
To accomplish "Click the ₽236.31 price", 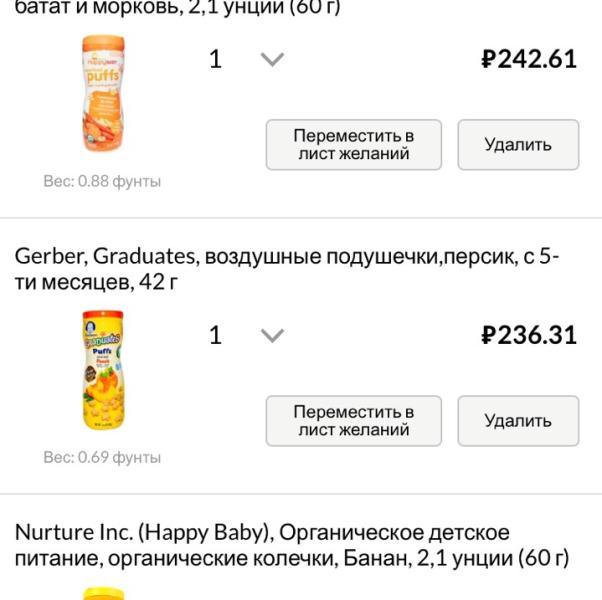I will pos(529,335).
